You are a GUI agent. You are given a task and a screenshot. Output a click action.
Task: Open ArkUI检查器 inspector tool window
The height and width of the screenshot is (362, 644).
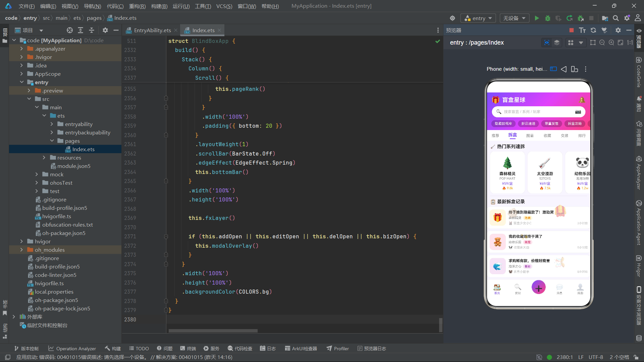point(301,349)
